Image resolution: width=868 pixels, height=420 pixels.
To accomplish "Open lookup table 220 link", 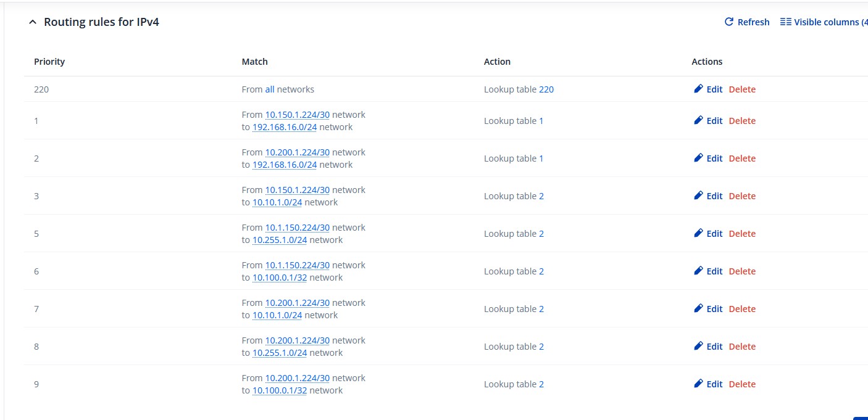I will [x=546, y=89].
